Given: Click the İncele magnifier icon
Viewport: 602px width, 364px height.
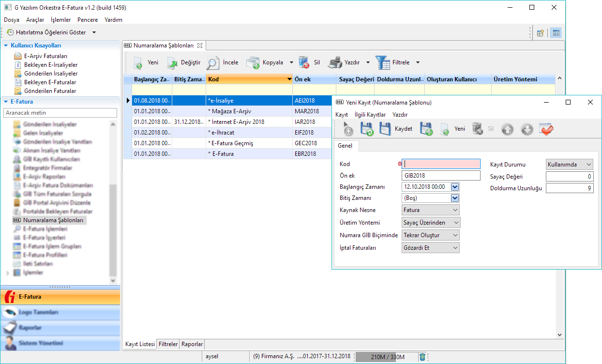Looking at the screenshot, I should click(213, 63).
